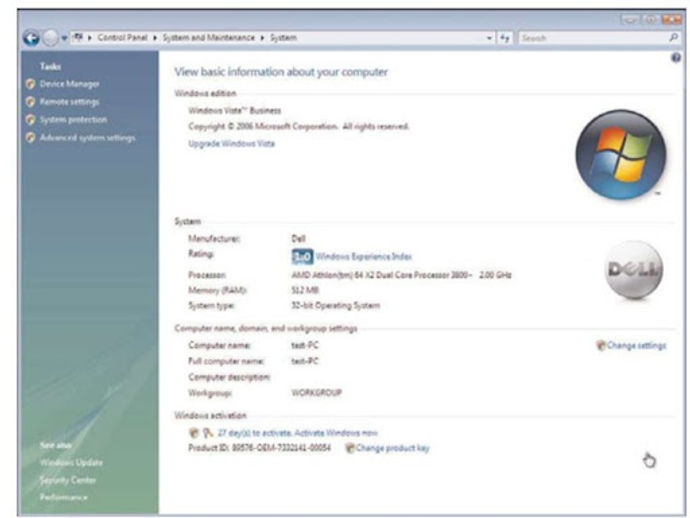Click the Microsoft copyright notice text
The height and width of the screenshot is (518, 690).
coord(299,126)
